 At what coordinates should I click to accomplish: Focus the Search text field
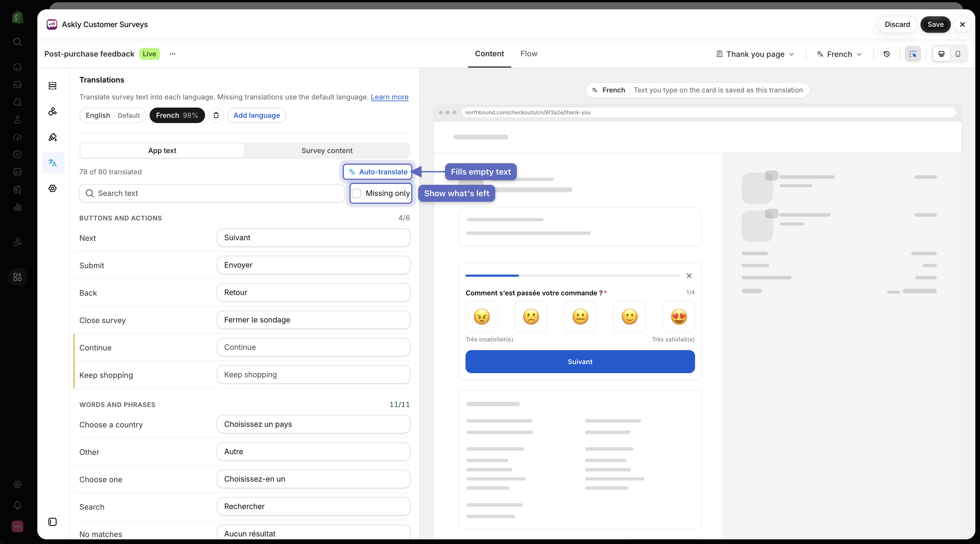click(212, 193)
